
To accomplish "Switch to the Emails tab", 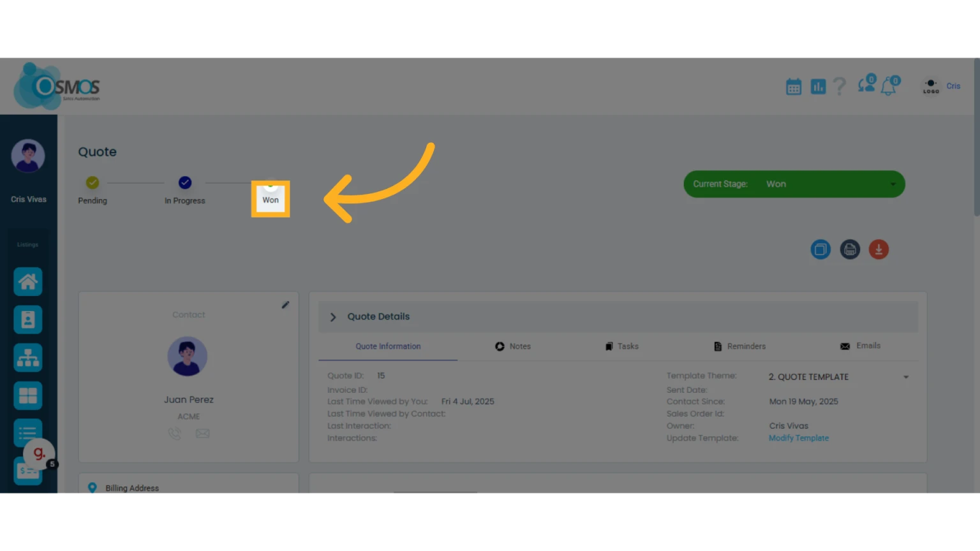I will pos(860,346).
